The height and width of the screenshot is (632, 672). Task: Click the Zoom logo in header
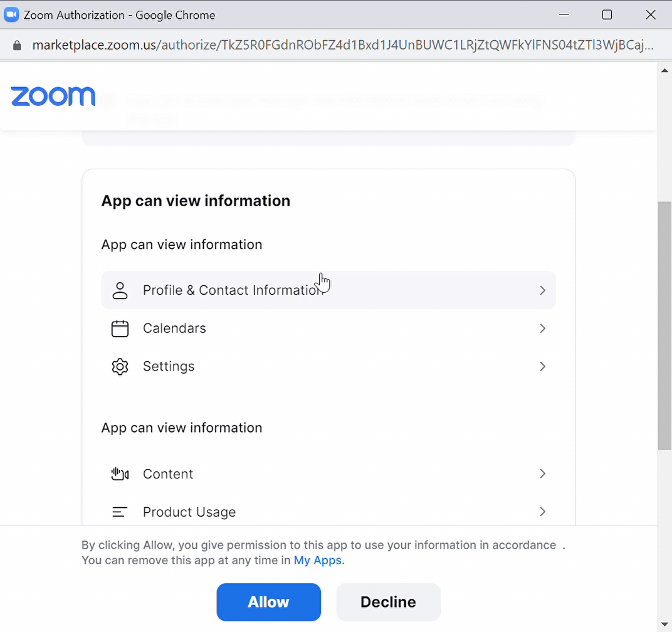53,97
